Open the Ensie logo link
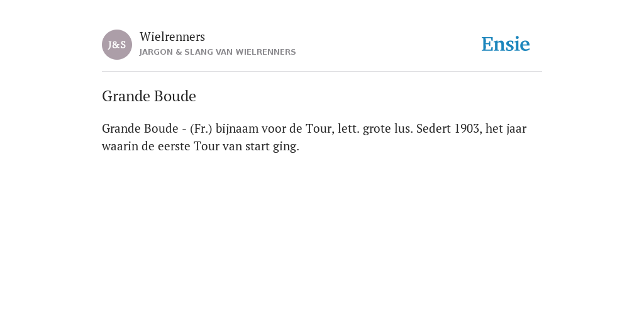644x322 pixels. (x=506, y=44)
